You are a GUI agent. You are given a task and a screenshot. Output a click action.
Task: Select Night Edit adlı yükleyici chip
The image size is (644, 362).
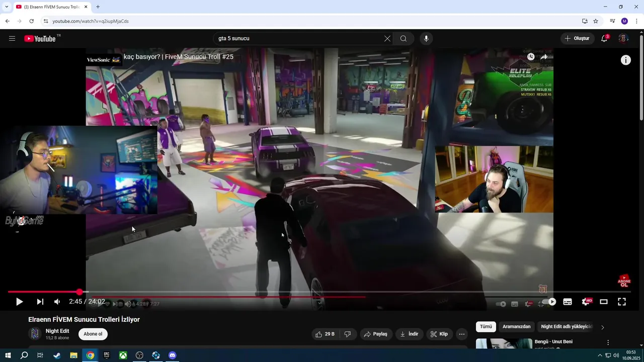[567, 327]
